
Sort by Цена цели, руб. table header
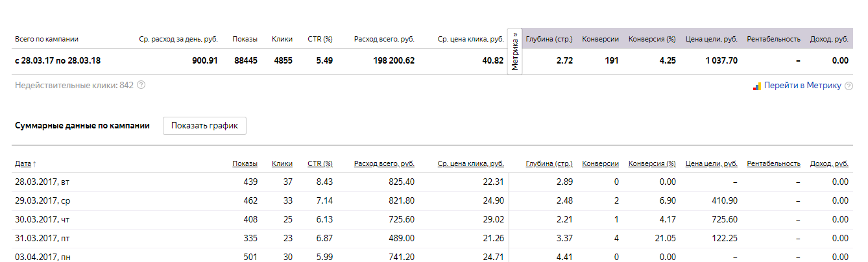tap(712, 163)
